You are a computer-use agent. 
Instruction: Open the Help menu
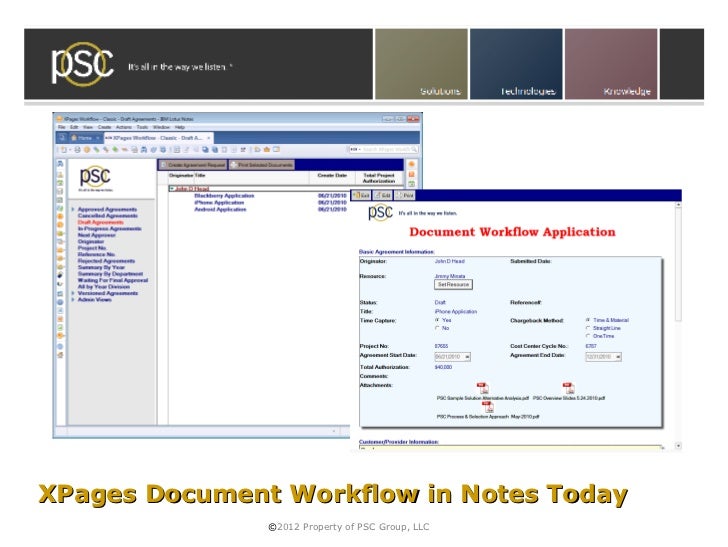(x=180, y=127)
